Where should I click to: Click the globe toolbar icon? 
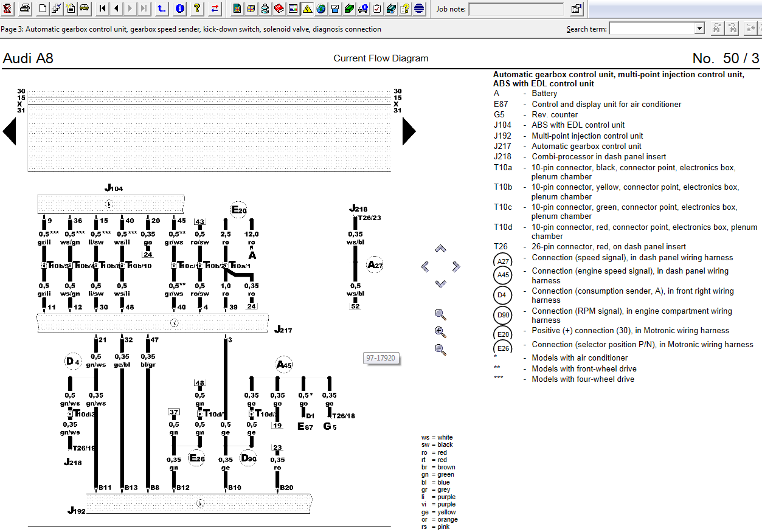(x=321, y=9)
